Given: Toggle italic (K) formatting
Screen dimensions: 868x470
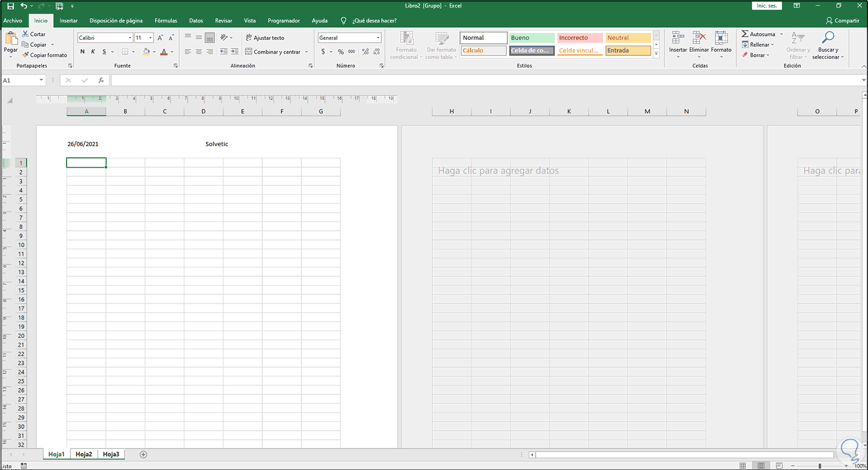Looking at the screenshot, I should click(x=93, y=51).
